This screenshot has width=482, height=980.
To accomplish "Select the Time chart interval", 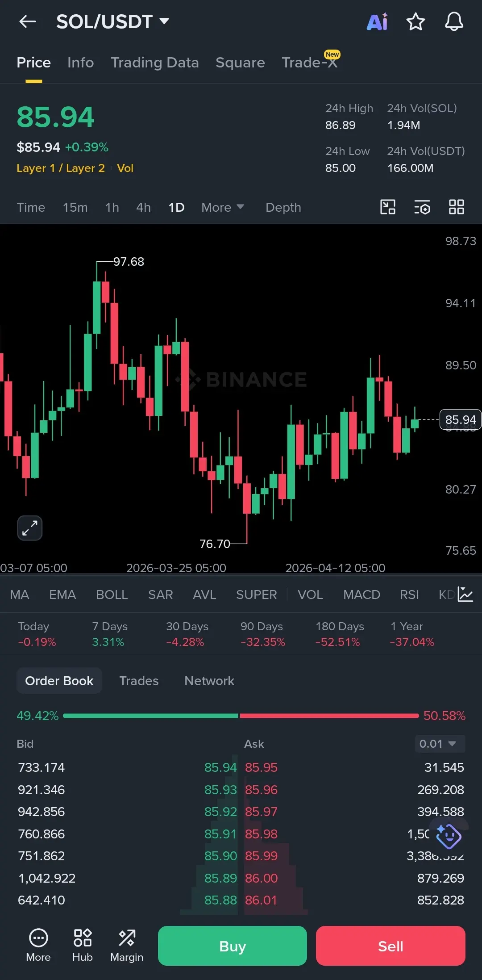I will 31,207.
